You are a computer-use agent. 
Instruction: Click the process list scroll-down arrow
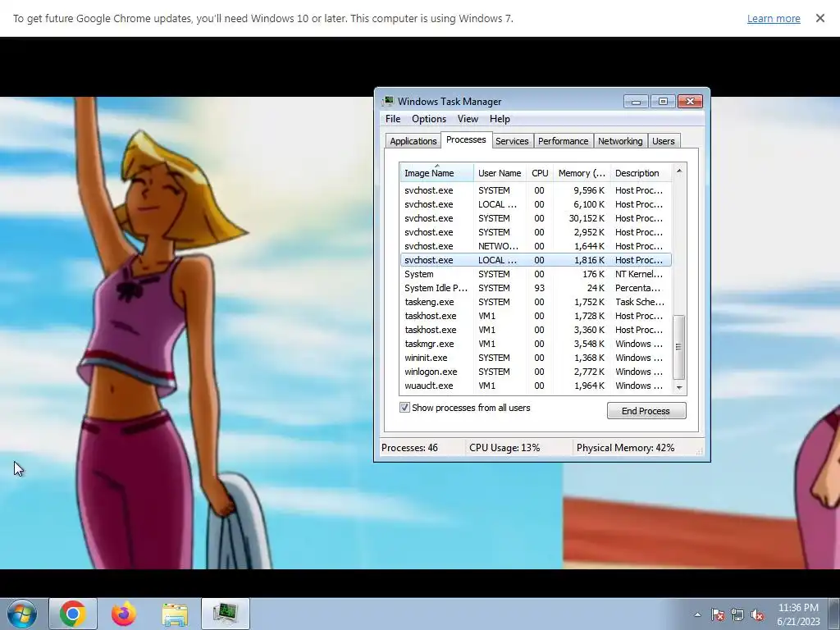[679, 387]
